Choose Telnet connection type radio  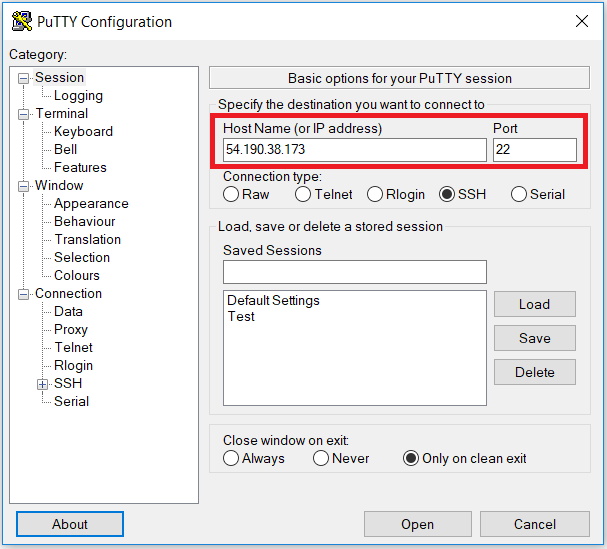303,194
